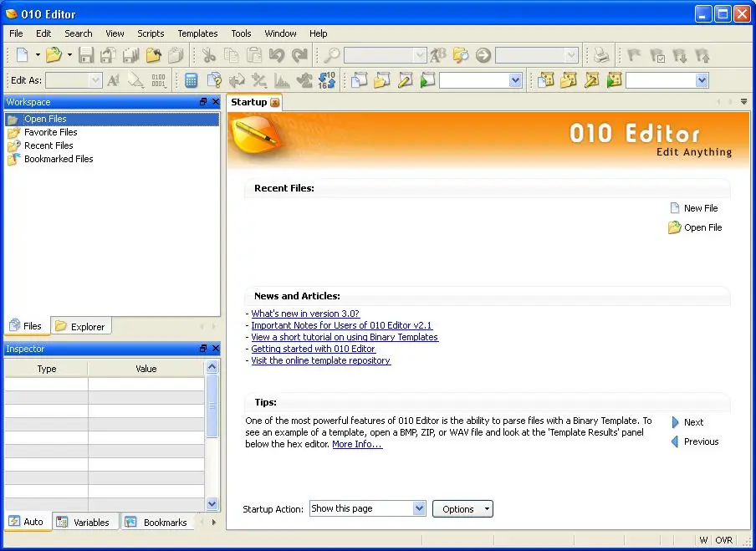Float the Inspector panel
The height and width of the screenshot is (551, 756).
pos(203,348)
